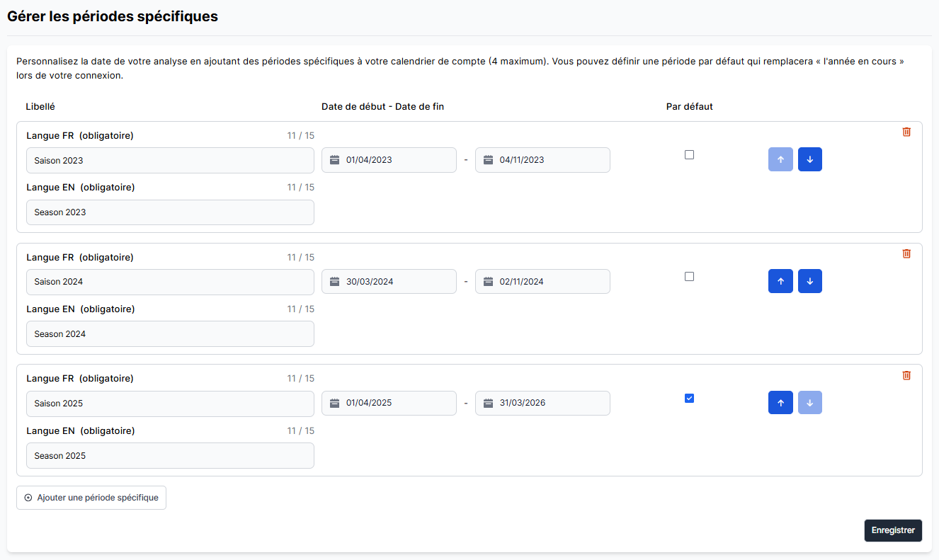939x560 pixels.
Task: Open the 31/03/2026 end date picker
Action: [x=542, y=403]
